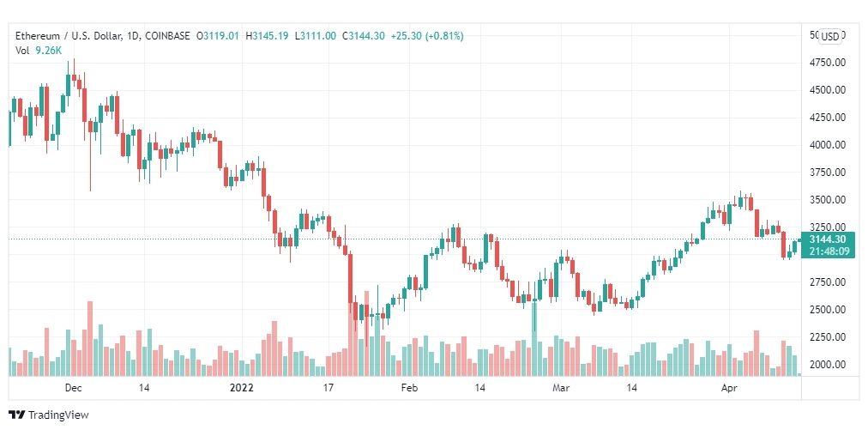Open the TradingView text link
868x430 pixels.
point(58,415)
